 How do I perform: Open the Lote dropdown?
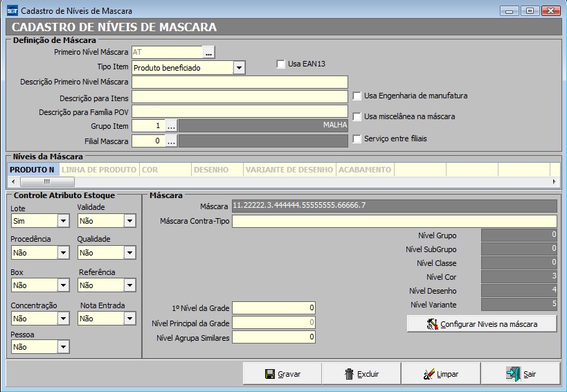64,221
